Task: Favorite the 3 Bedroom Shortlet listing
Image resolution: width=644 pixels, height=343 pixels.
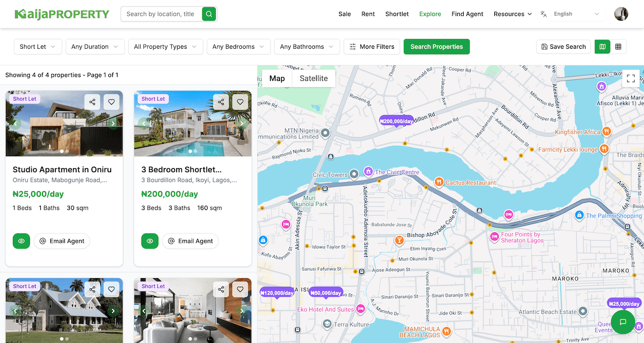Action: click(x=240, y=102)
